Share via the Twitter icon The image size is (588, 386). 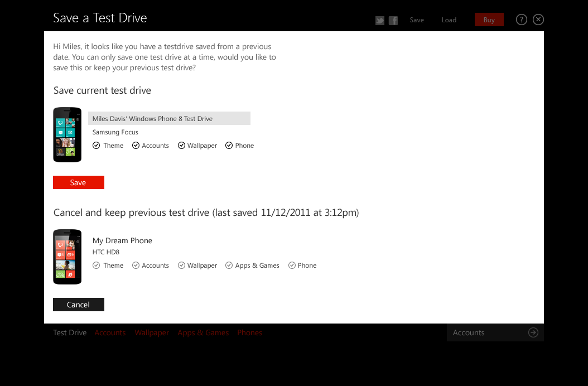pyautogui.click(x=379, y=20)
